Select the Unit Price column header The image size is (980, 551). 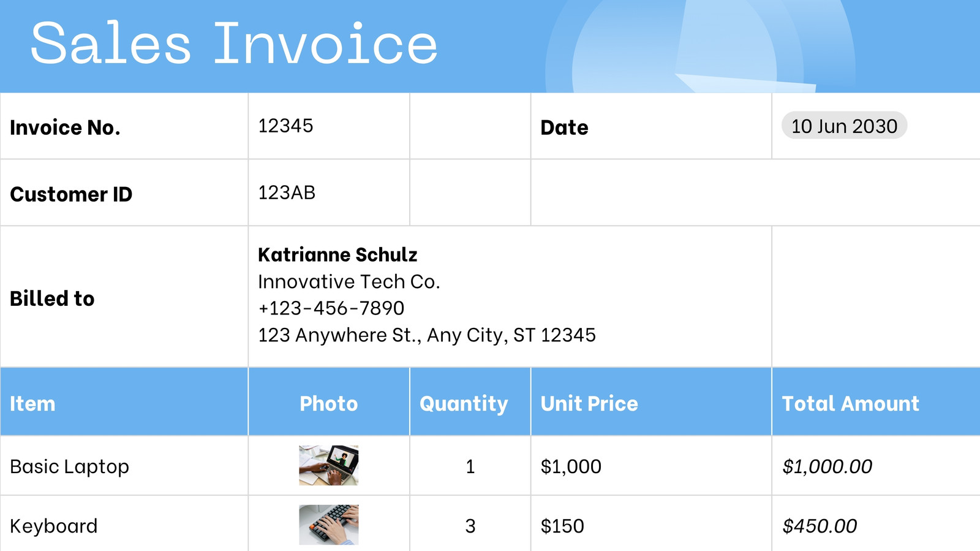click(651, 402)
